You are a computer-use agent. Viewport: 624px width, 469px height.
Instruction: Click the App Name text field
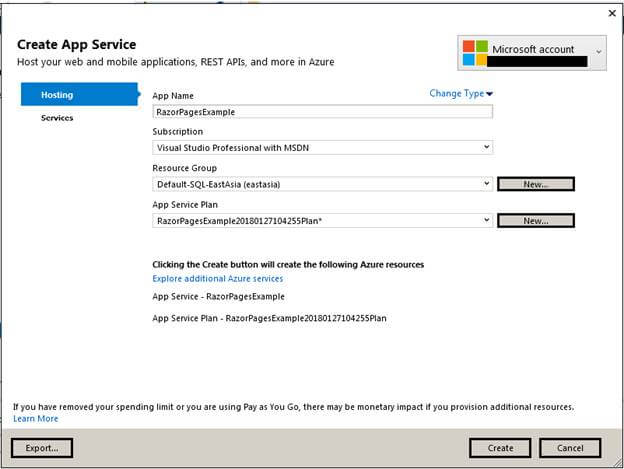(x=322, y=112)
